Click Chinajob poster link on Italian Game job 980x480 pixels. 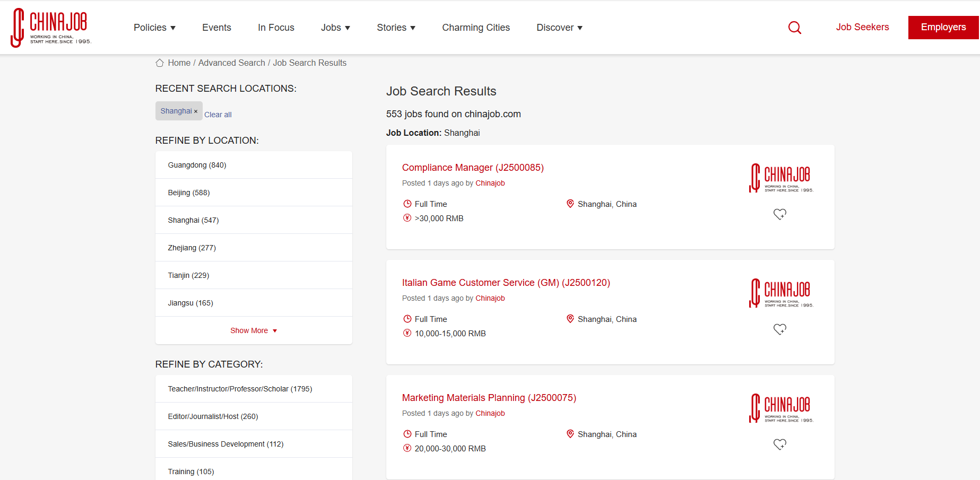(x=490, y=298)
